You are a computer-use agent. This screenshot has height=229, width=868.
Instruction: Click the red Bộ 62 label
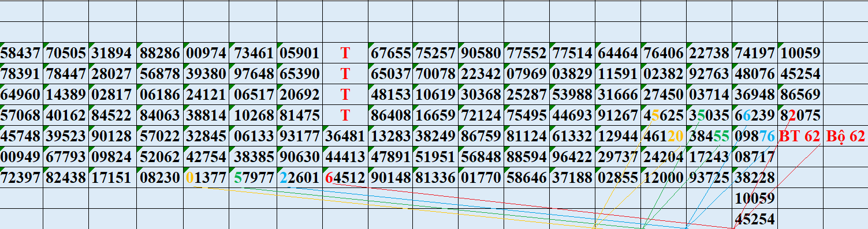pos(845,136)
